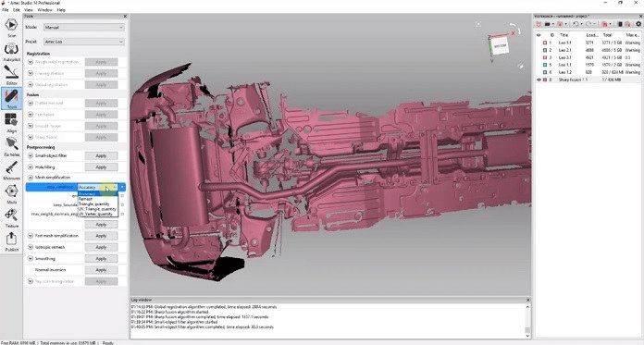Open the Mode dropdown set to Manual

click(x=84, y=27)
